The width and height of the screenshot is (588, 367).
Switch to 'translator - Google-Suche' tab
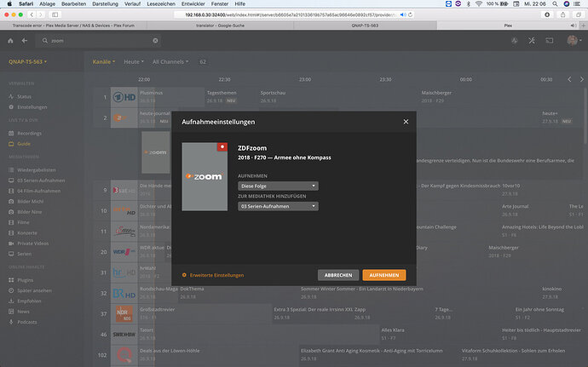pyautogui.click(x=220, y=26)
